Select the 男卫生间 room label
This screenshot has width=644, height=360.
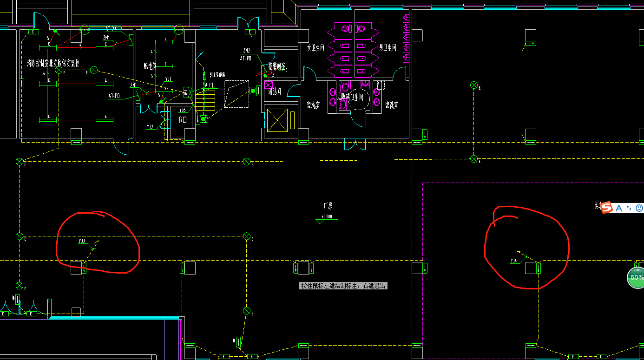pos(388,47)
